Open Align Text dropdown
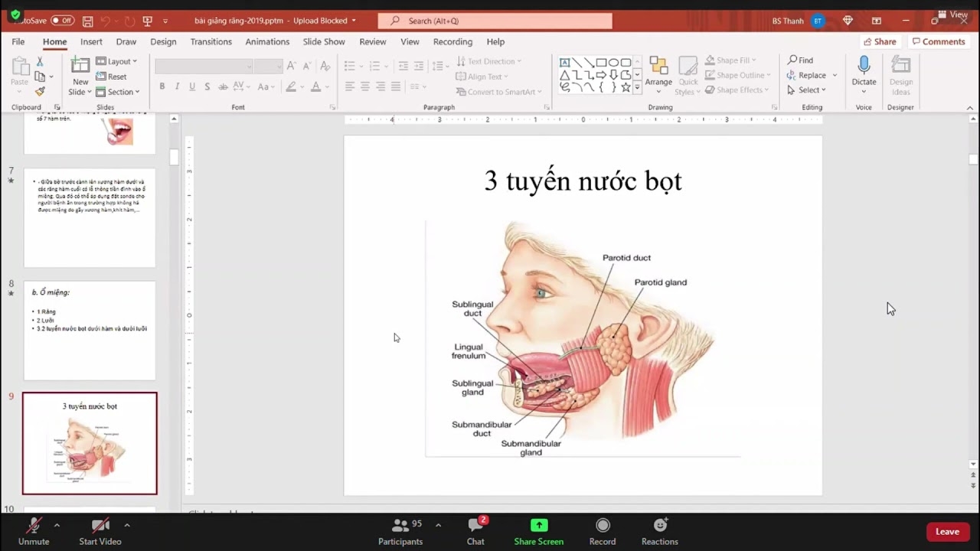980x551 pixels. pyautogui.click(x=482, y=77)
